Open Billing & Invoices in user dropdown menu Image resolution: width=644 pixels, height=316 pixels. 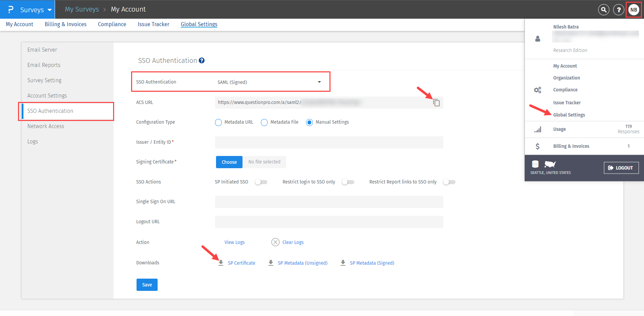pyautogui.click(x=571, y=146)
